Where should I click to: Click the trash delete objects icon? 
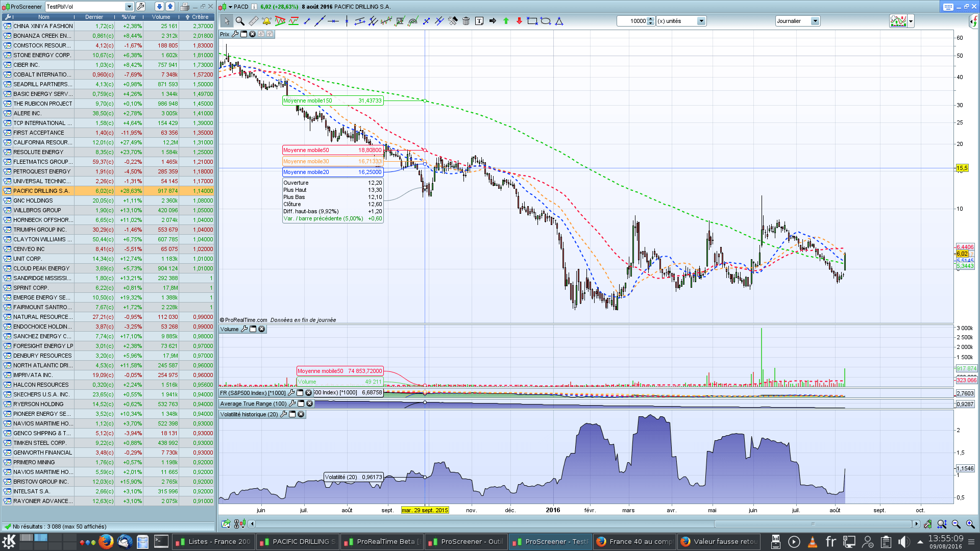coord(466,21)
